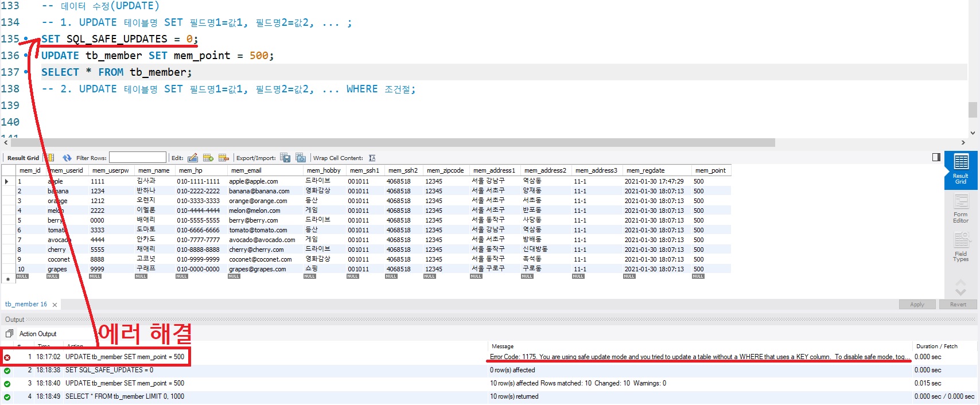Viewport: 980px width, 405px height.
Task: Click success icon for SELECT output row
Action: click(7, 397)
